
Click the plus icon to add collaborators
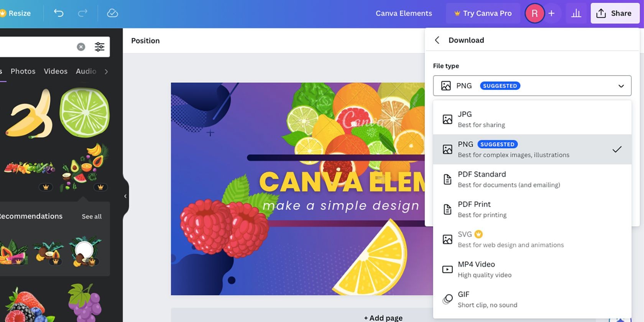551,13
